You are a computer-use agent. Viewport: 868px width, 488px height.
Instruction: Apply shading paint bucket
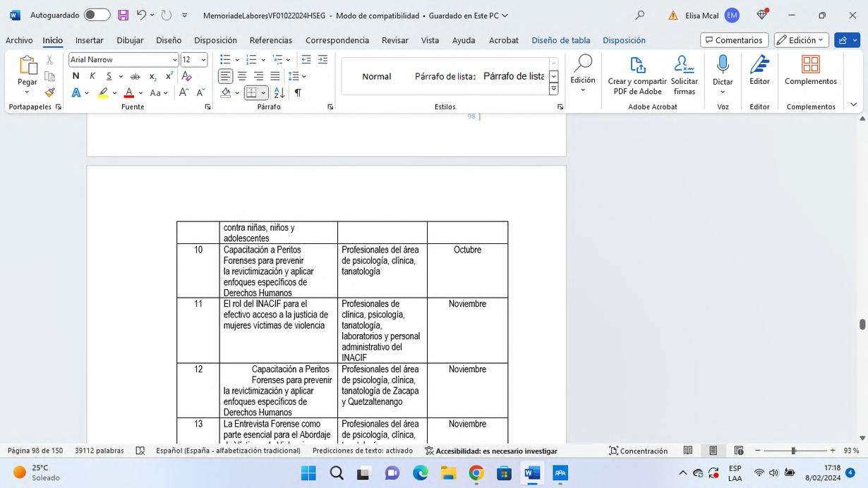coord(226,92)
